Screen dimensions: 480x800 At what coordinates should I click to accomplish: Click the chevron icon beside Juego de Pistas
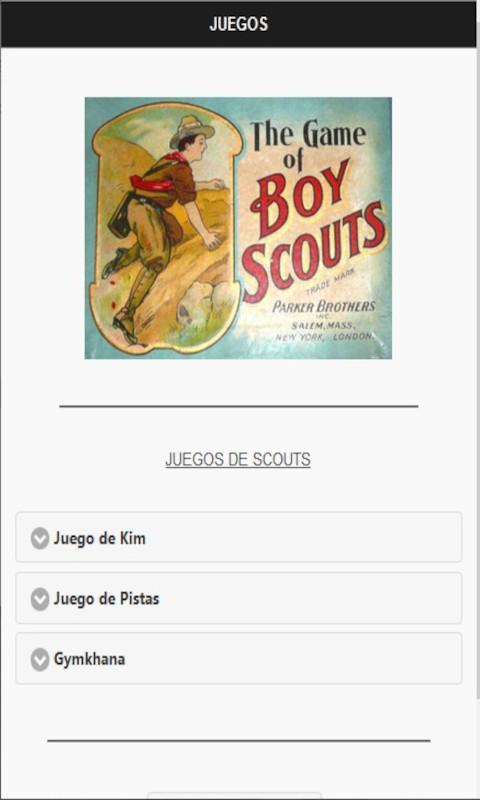tap(40, 599)
